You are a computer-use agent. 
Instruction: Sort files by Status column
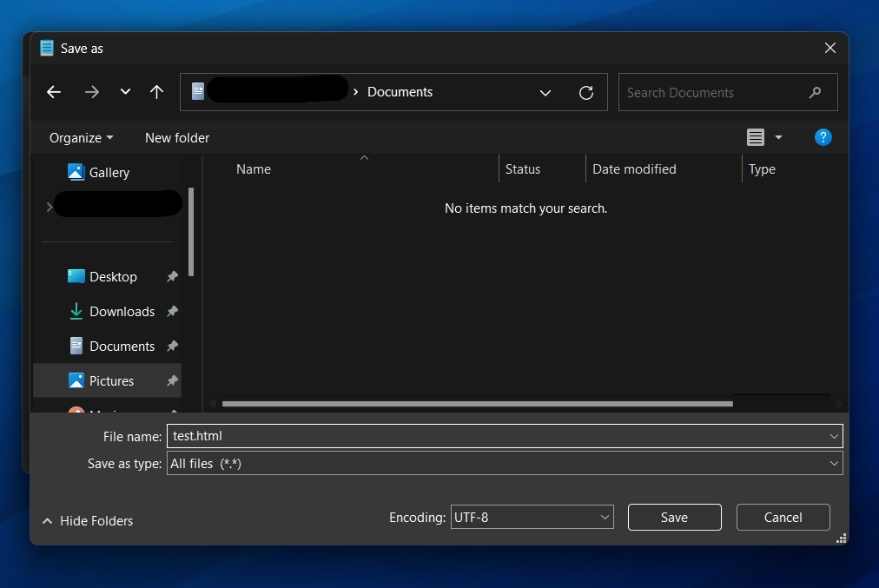pos(523,169)
